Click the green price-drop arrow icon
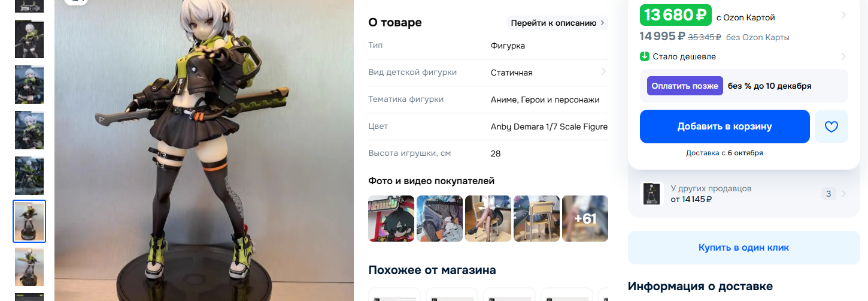 pos(645,56)
